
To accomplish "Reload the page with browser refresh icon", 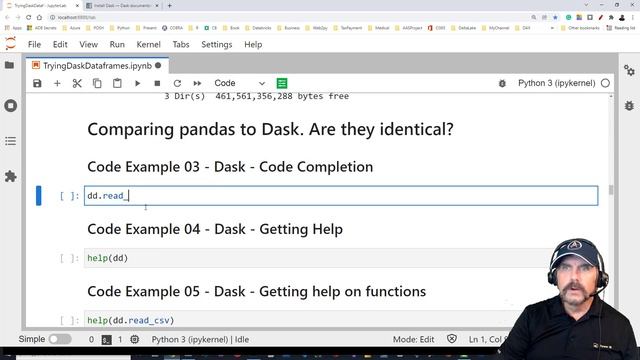I will (x=28, y=18).
